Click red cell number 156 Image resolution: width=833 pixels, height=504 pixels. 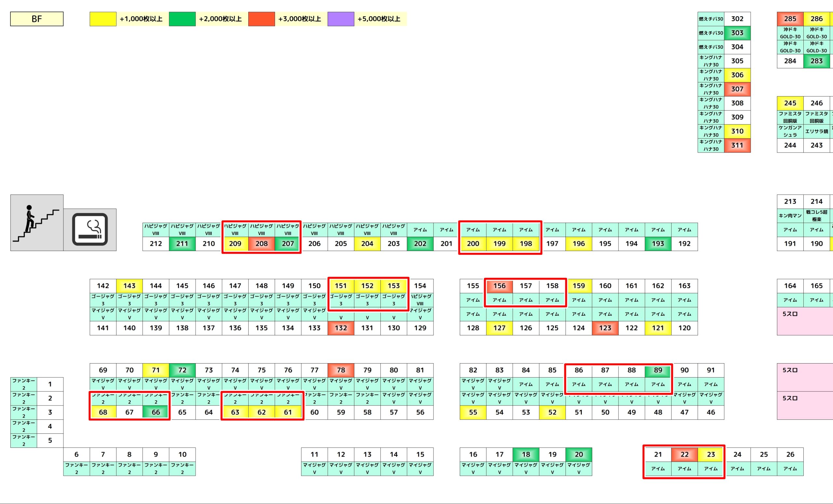499,286
